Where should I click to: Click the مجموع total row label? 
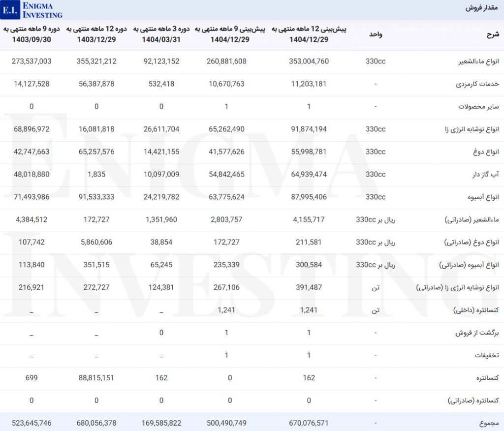489,423
